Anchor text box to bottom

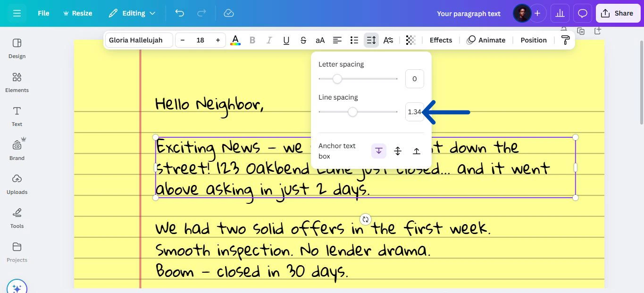click(x=417, y=151)
